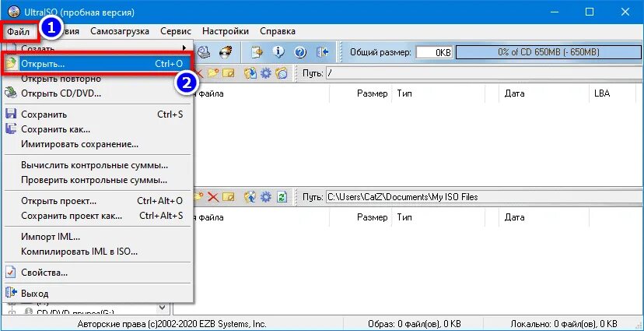Open the Справка menu
This screenshot has height=331, width=644.
coord(278,31)
